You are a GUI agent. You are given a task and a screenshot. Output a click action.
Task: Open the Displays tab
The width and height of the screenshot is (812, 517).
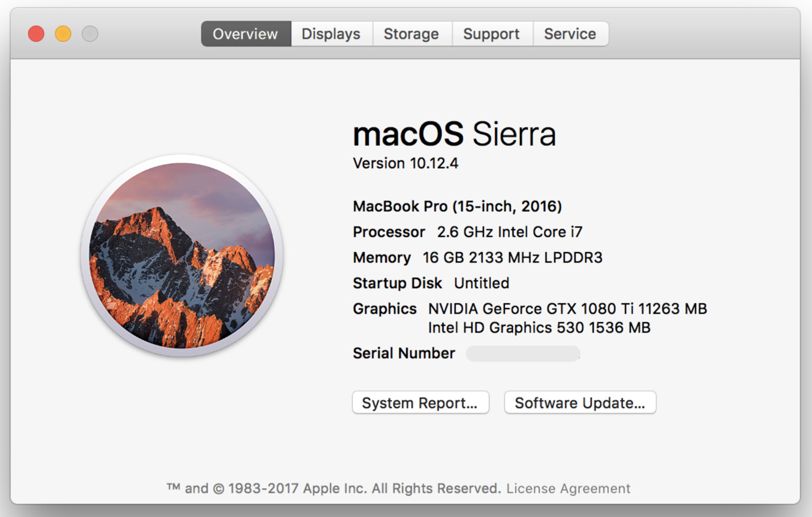click(x=331, y=34)
